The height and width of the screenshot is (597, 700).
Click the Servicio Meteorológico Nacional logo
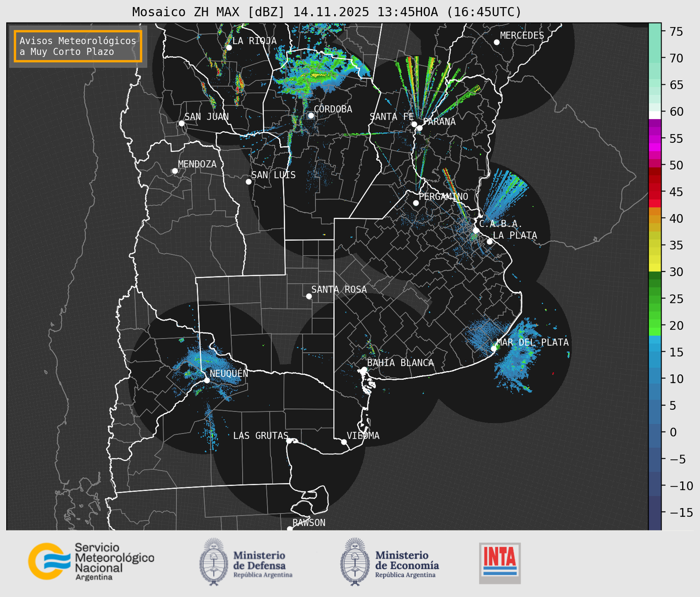click(x=91, y=561)
